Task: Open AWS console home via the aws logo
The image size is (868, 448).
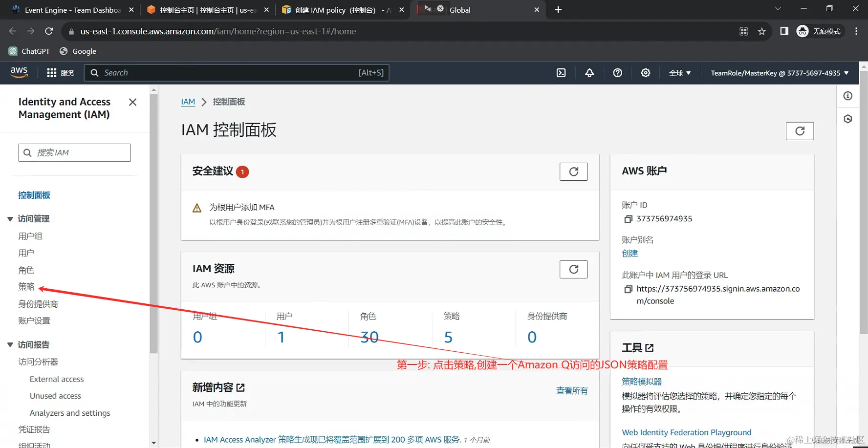Action: coord(19,72)
